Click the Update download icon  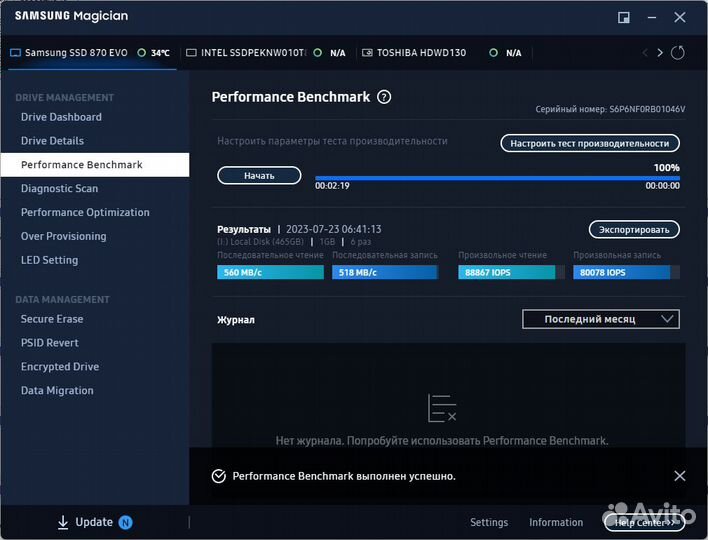pos(63,522)
